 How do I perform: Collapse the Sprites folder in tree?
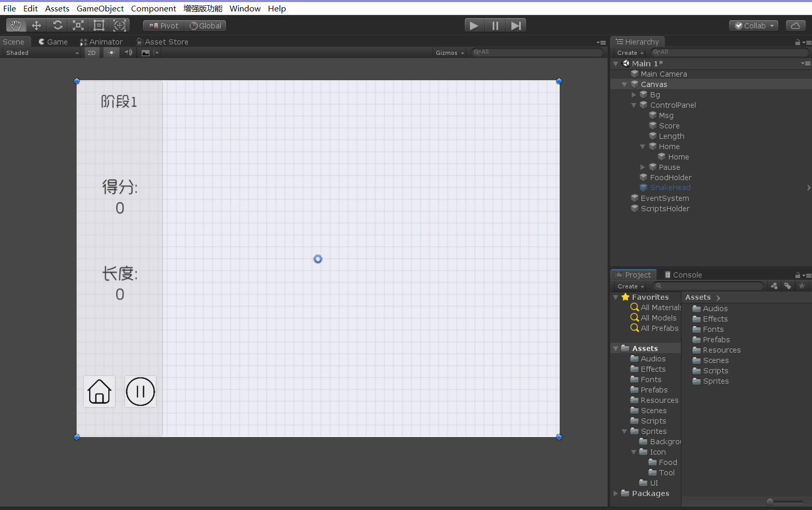(x=624, y=431)
